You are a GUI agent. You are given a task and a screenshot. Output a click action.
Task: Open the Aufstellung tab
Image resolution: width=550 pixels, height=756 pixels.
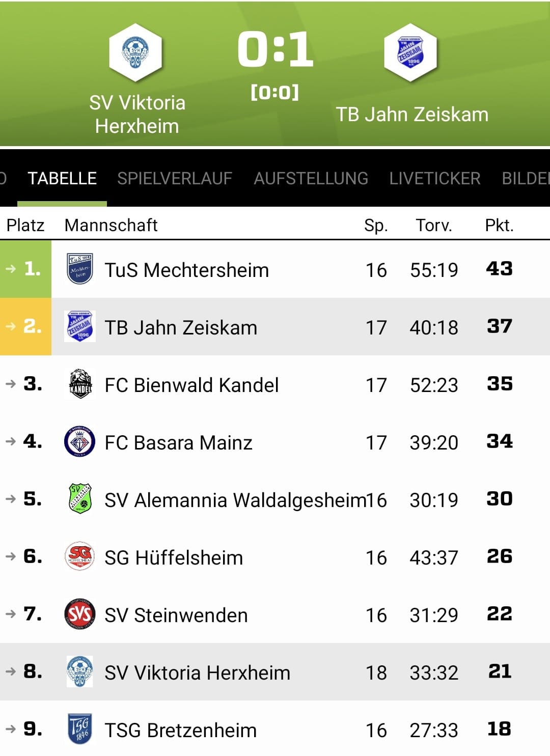[x=311, y=179]
